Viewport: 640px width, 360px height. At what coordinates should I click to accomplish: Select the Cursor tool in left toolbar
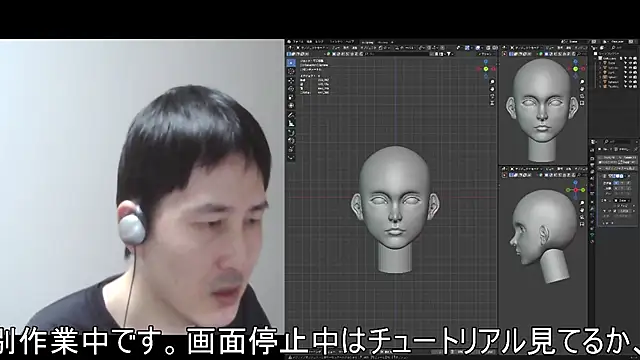point(291,71)
